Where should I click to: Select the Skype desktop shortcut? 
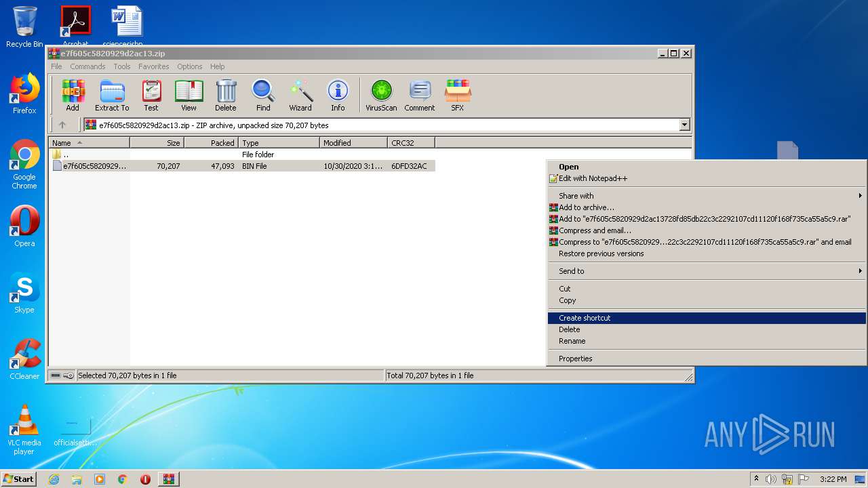pyautogui.click(x=24, y=293)
